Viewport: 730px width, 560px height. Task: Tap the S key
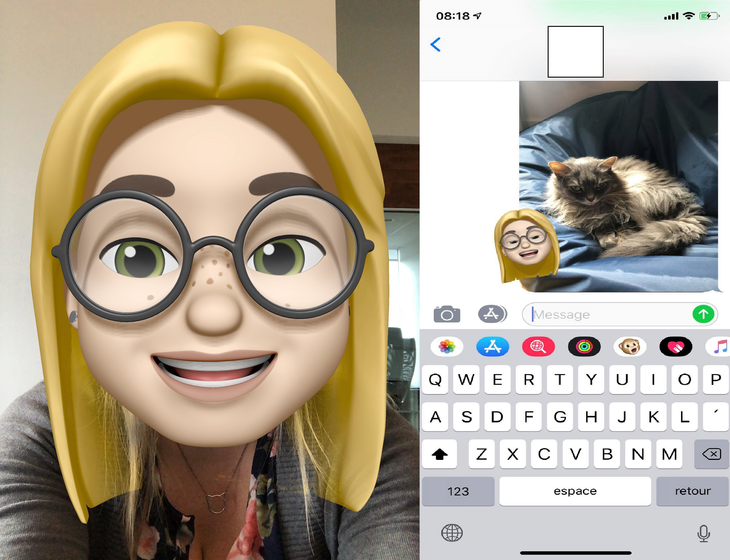tap(466, 417)
